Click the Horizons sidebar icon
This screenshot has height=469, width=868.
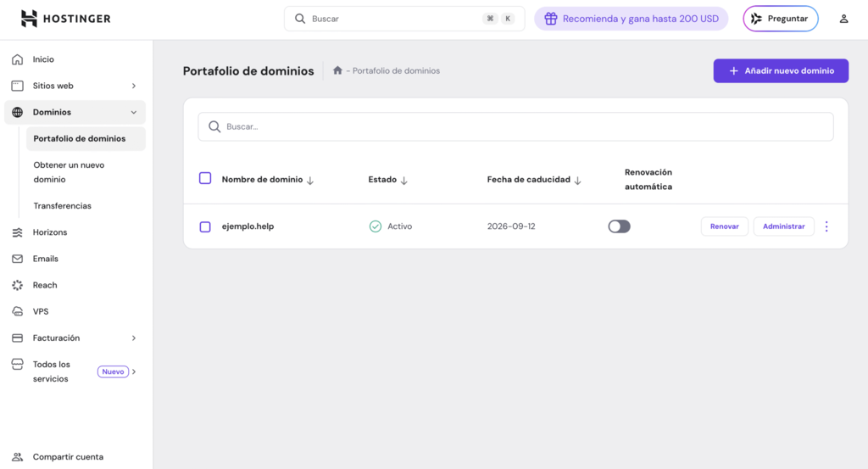(x=18, y=232)
